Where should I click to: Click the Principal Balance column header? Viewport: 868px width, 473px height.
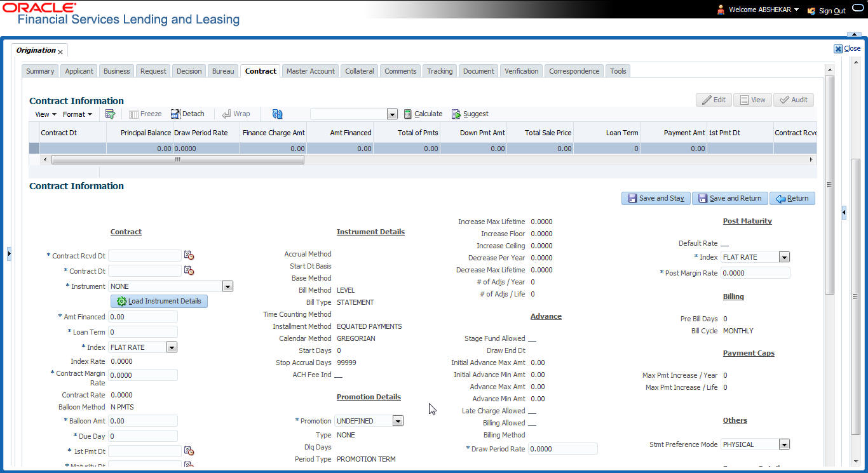click(140, 133)
